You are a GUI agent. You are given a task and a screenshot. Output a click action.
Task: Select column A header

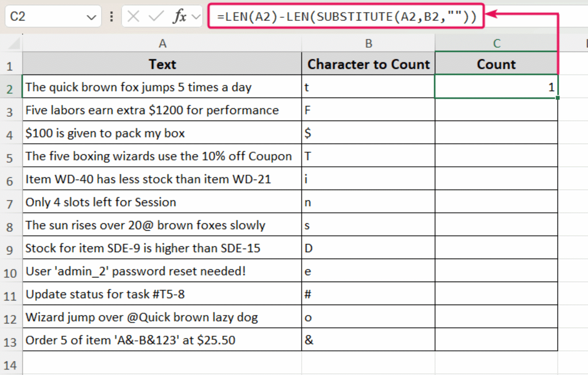pos(162,43)
